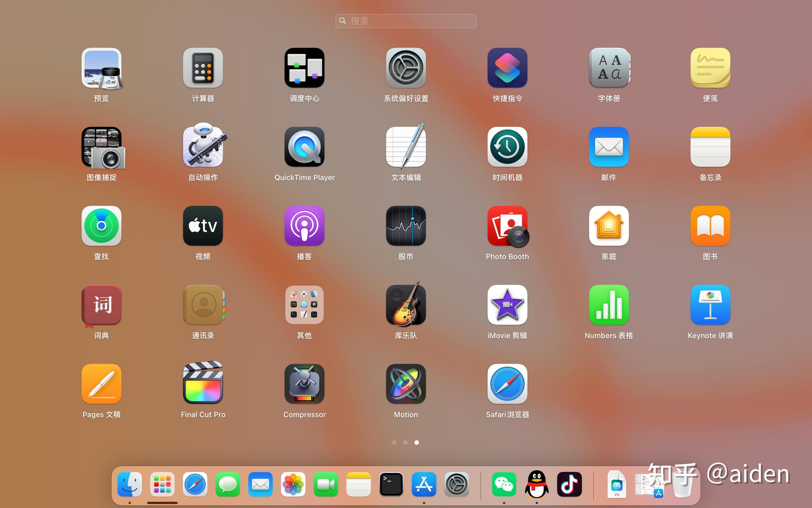
Task: Launch the Compressor app
Action: 304,384
